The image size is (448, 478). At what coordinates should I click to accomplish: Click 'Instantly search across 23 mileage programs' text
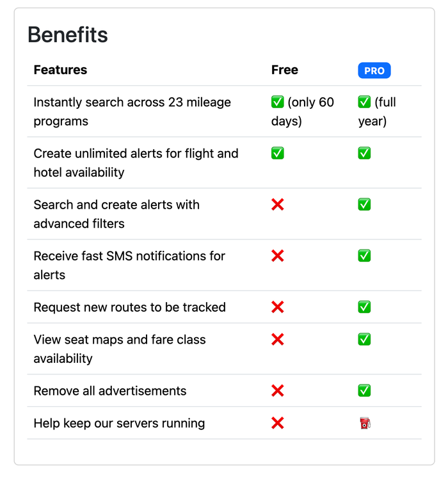pos(132,111)
